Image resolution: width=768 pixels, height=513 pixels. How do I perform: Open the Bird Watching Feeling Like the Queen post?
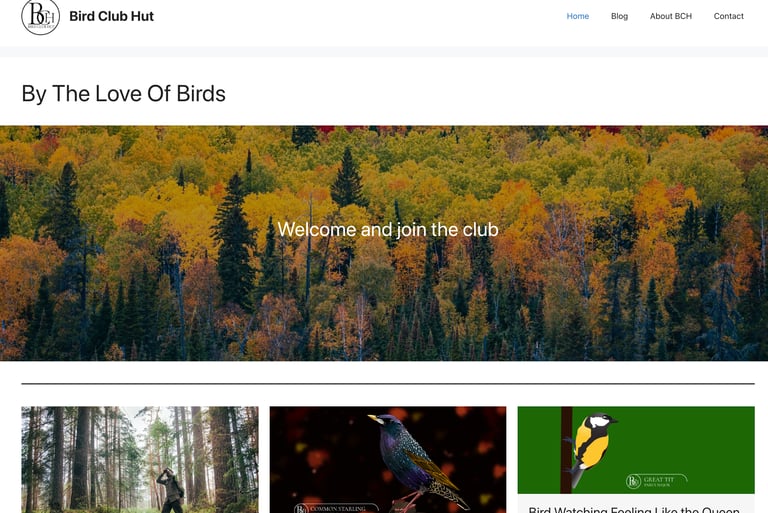click(634, 509)
